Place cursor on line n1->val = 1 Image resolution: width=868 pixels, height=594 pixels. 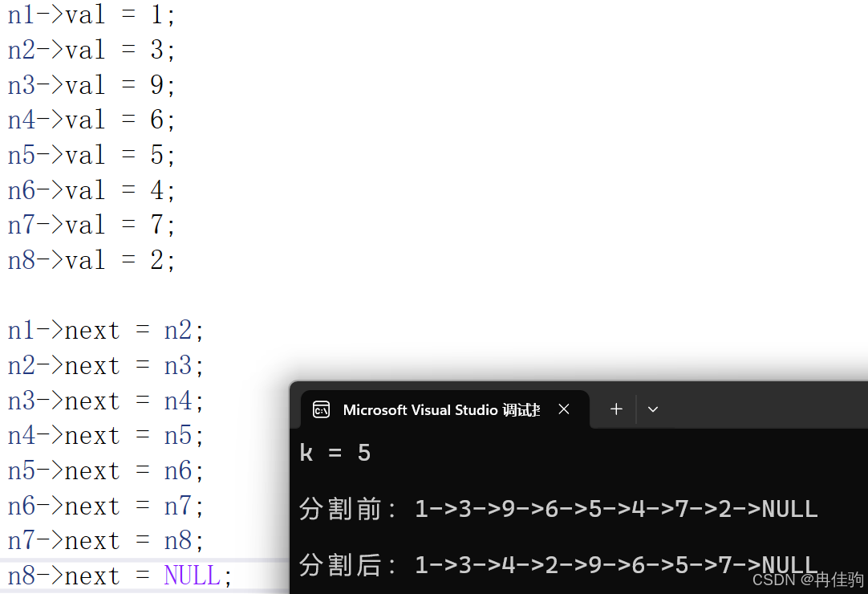point(91,14)
